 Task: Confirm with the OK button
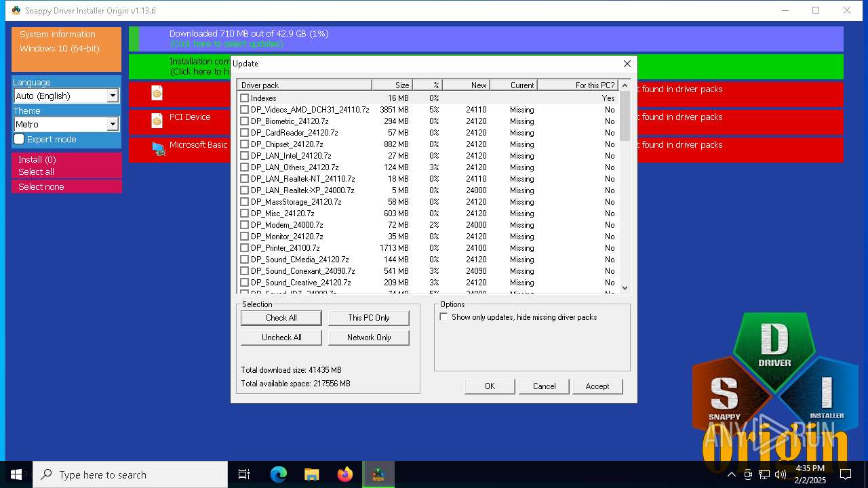490,386
